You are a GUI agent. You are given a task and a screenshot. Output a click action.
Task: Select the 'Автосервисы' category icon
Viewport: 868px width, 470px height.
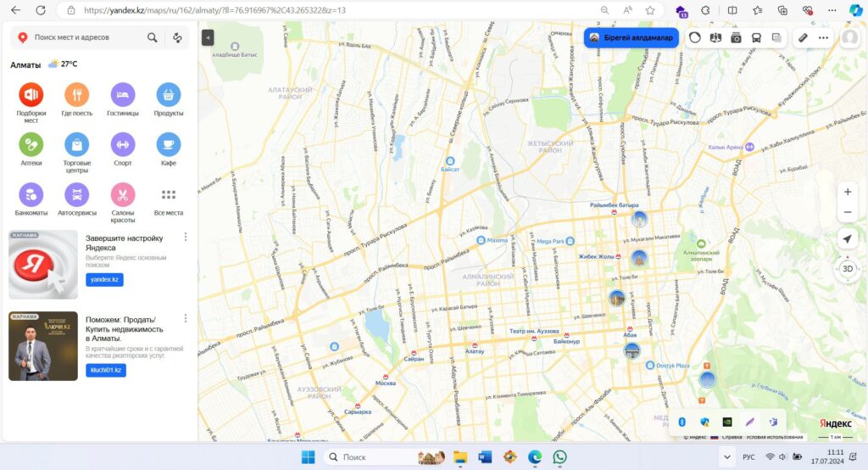tap(77, 194)
